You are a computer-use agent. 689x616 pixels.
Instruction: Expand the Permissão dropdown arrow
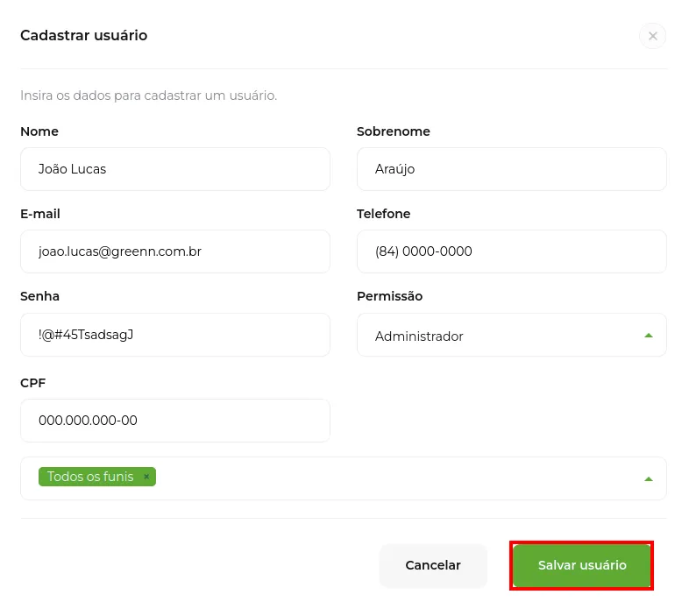648,336
